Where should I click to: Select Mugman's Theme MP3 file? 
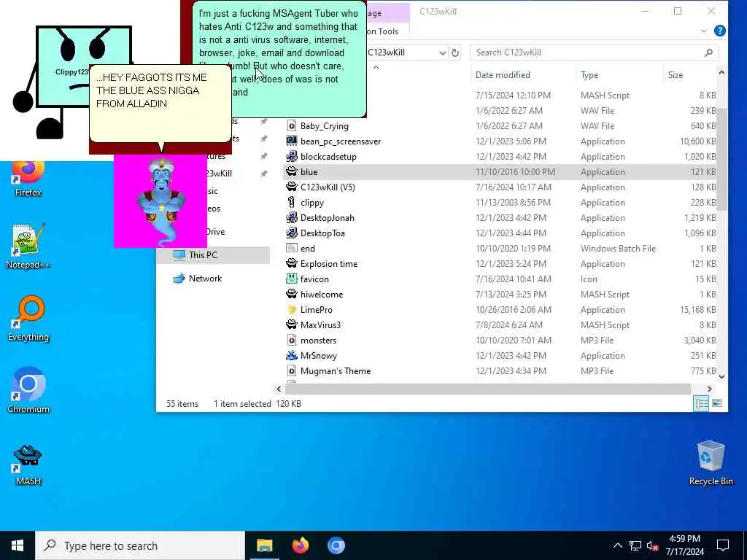(336, 371)
